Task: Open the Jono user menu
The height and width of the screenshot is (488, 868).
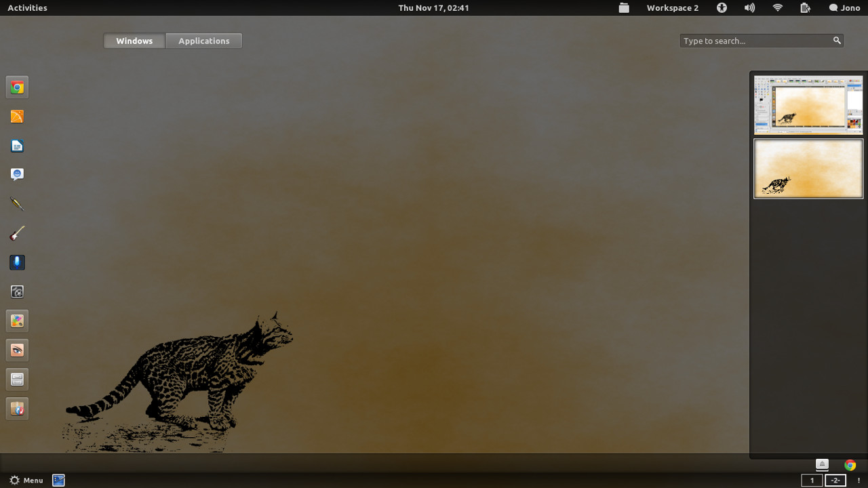Action: [x=844, y=7]
